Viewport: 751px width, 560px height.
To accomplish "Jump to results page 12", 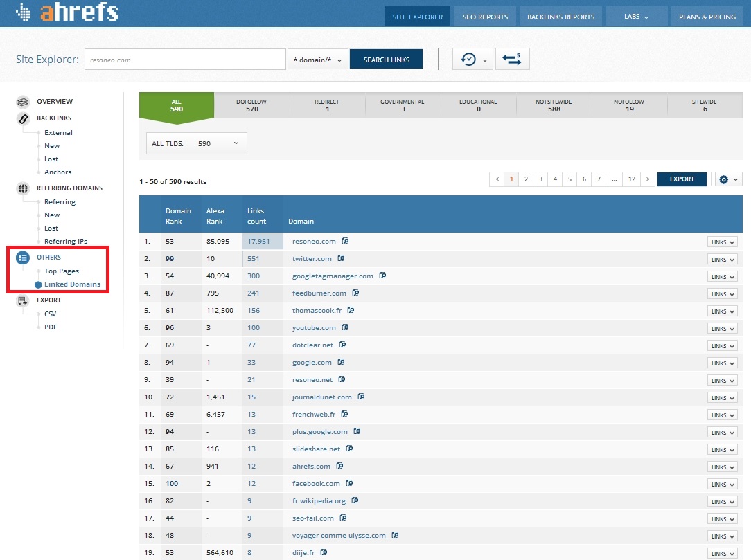I will [632, 179].
